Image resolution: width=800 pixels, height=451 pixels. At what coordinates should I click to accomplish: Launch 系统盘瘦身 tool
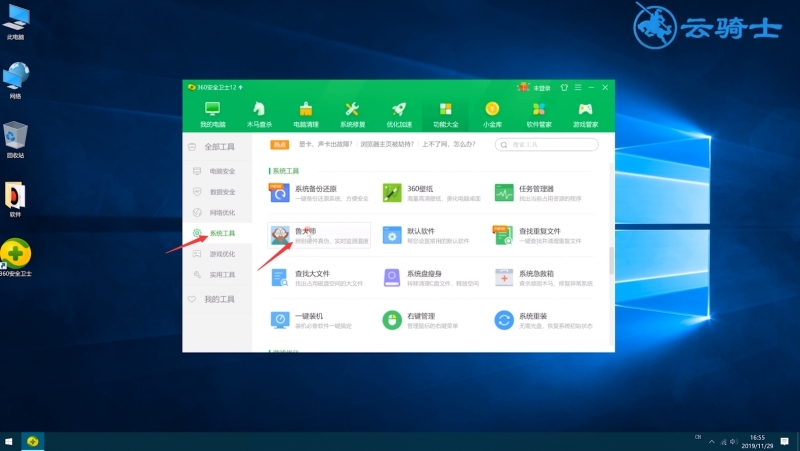(x=431, y=278)
